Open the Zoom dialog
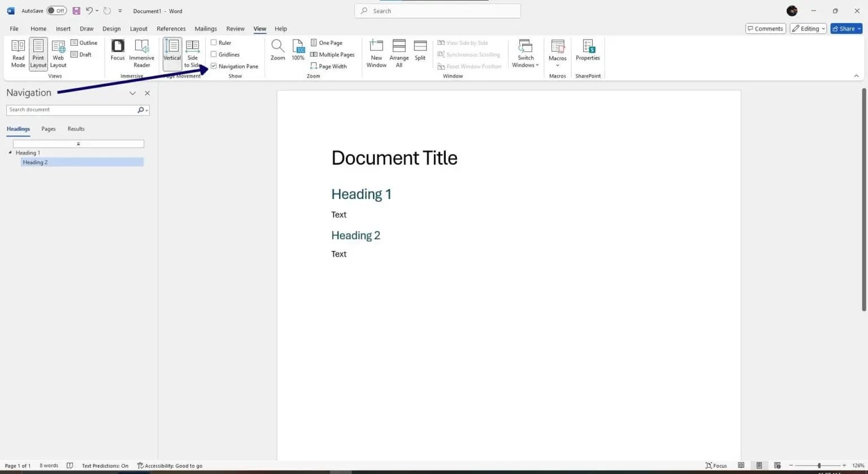The image size is (868, 474). 277,51
